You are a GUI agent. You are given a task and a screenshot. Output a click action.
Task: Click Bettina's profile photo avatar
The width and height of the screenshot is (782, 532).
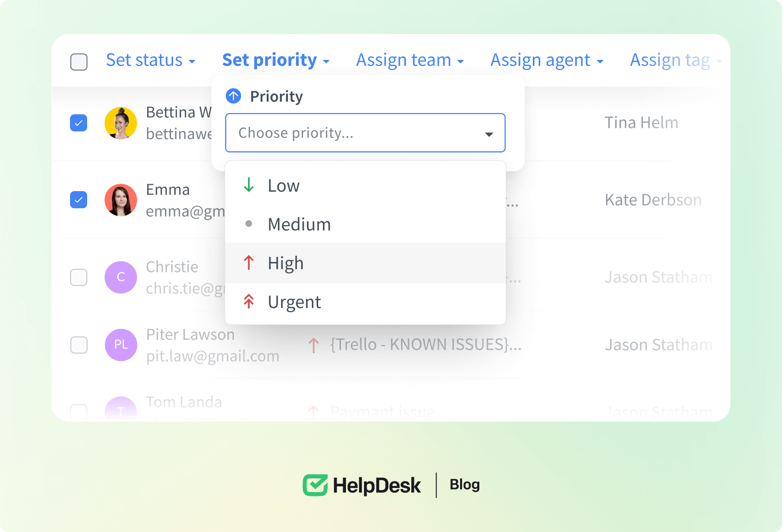[x=121, y=123]
